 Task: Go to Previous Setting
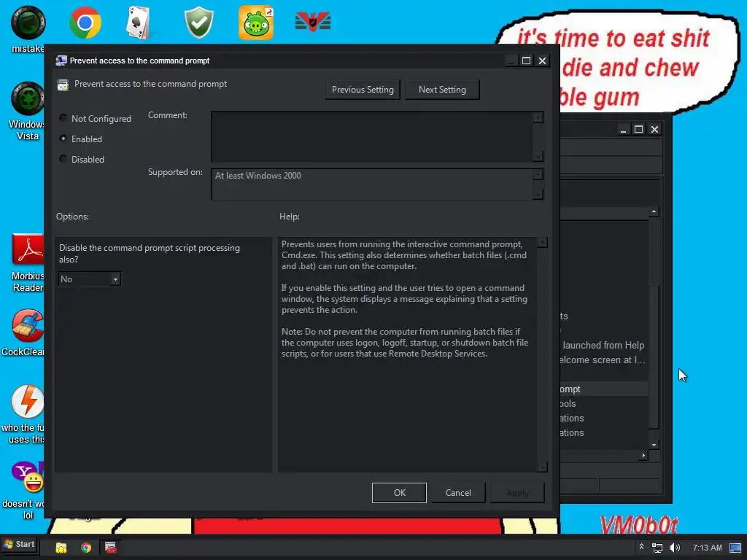363,90
